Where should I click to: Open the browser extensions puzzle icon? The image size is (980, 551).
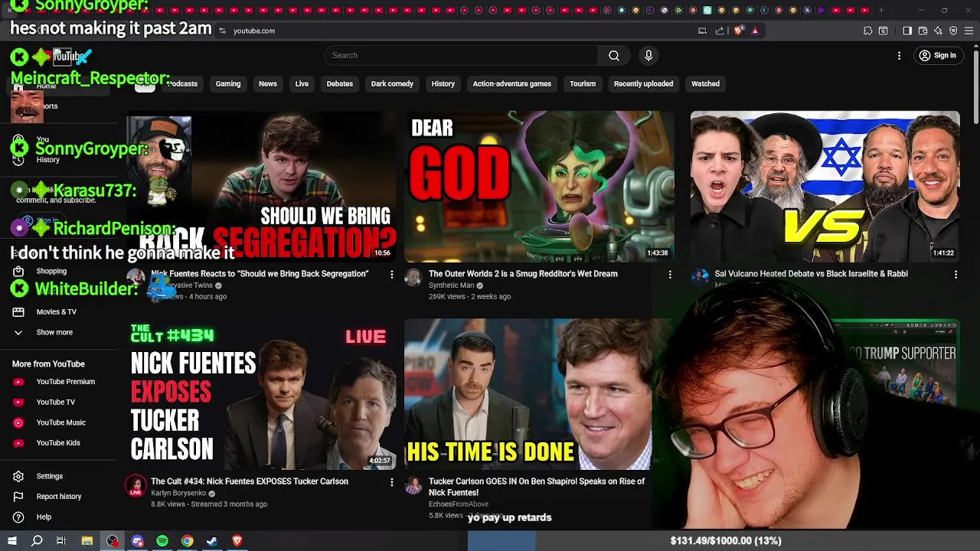[x=867, y=31]
